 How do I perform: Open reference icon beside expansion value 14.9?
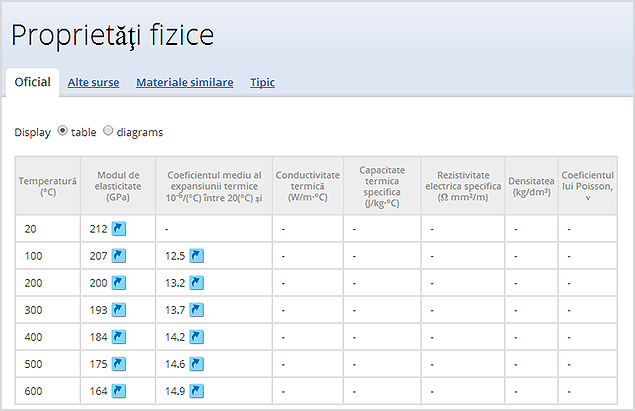(x=196, y=391)
